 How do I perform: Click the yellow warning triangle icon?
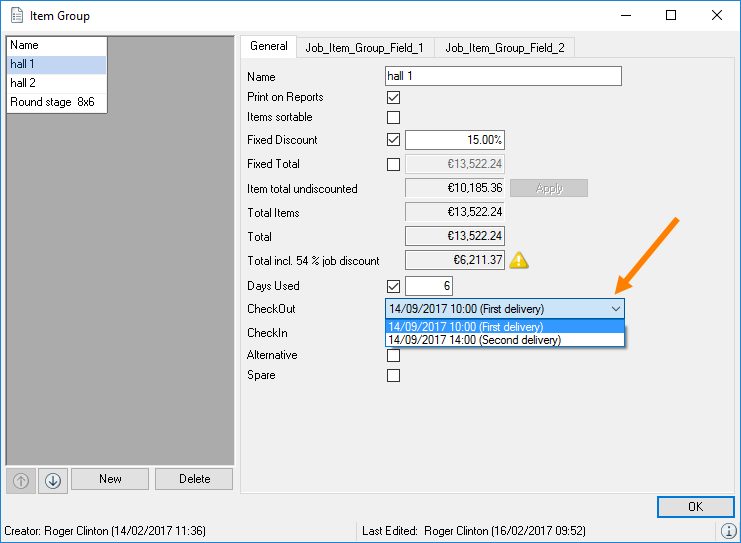(520, 260)
